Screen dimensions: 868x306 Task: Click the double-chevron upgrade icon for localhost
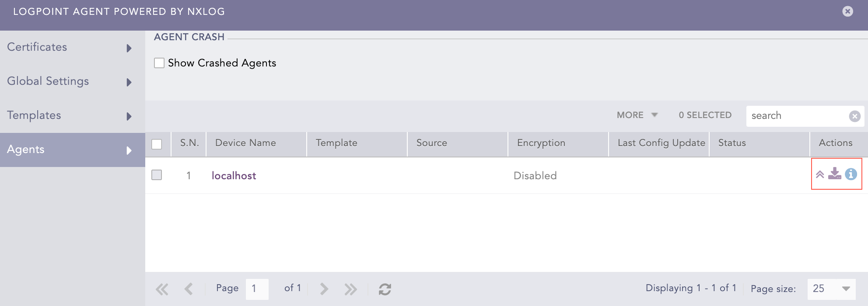[x=820, y=174]
